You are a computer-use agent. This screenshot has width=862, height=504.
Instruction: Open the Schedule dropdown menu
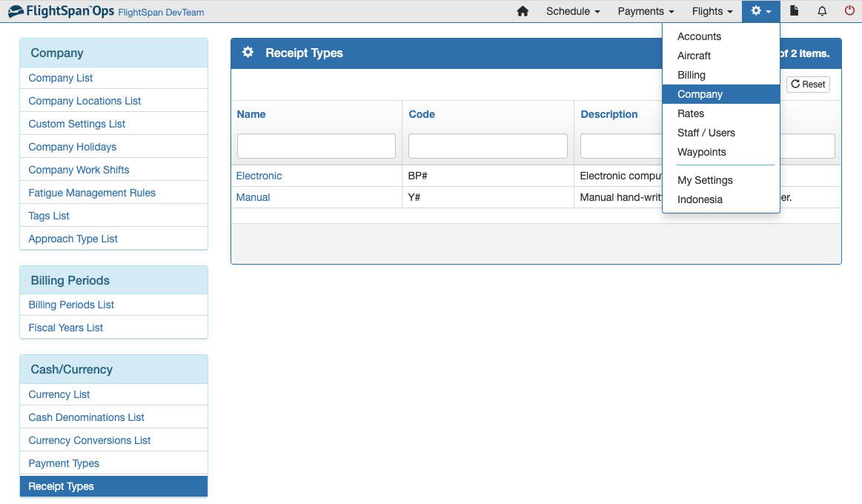[573, 11]
